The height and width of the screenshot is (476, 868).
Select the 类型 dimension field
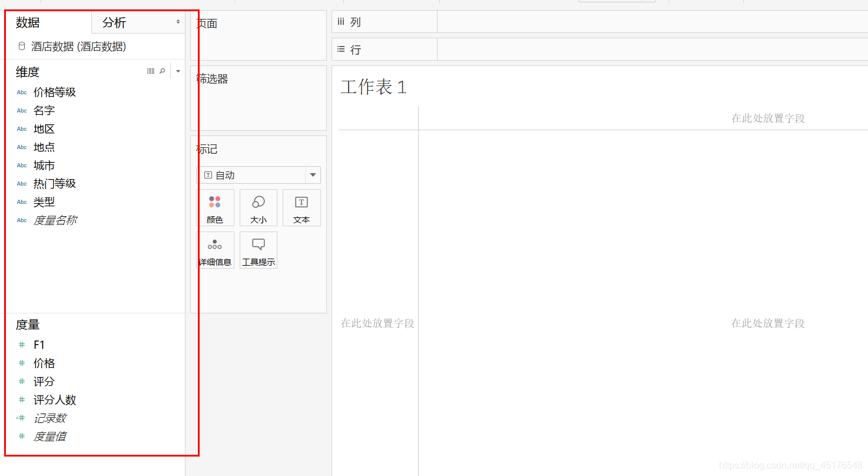point(44,201)
